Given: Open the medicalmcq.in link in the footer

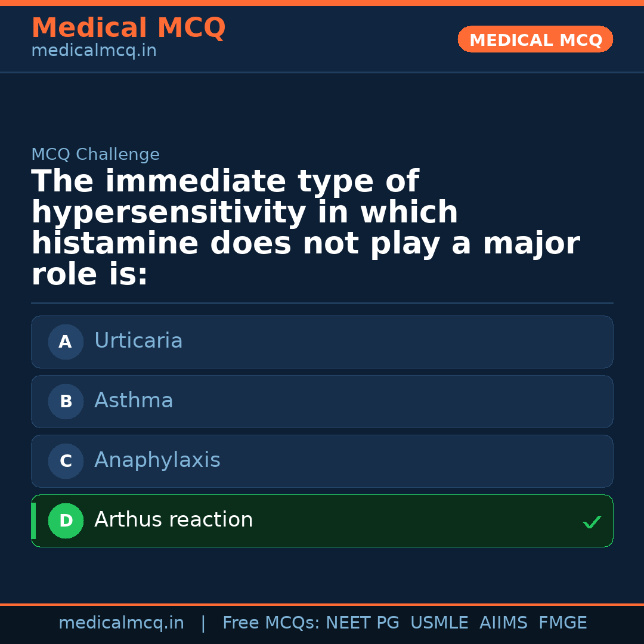Looking at the screenshot, I should pos(121,623).
